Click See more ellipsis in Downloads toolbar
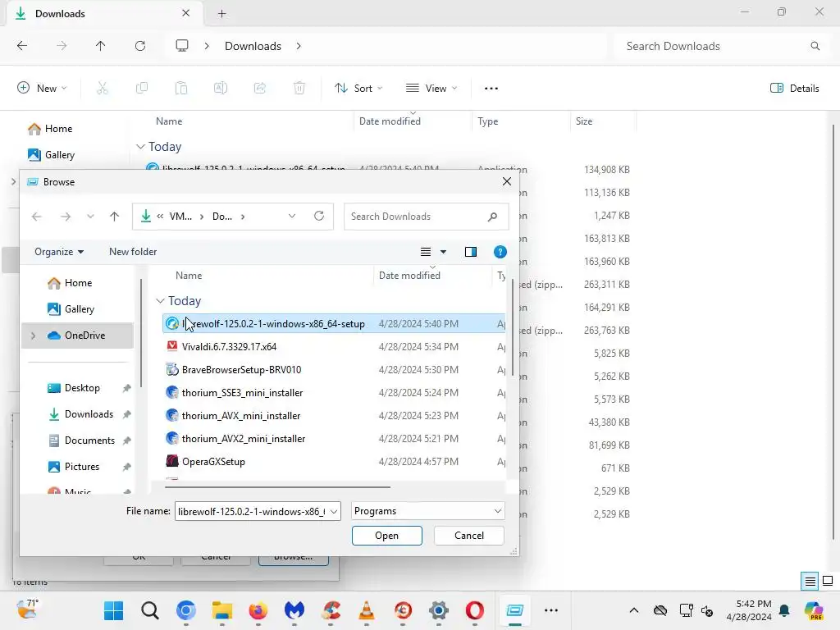The height and width of the screenshot is (630, 840). (x=491, y=89)
